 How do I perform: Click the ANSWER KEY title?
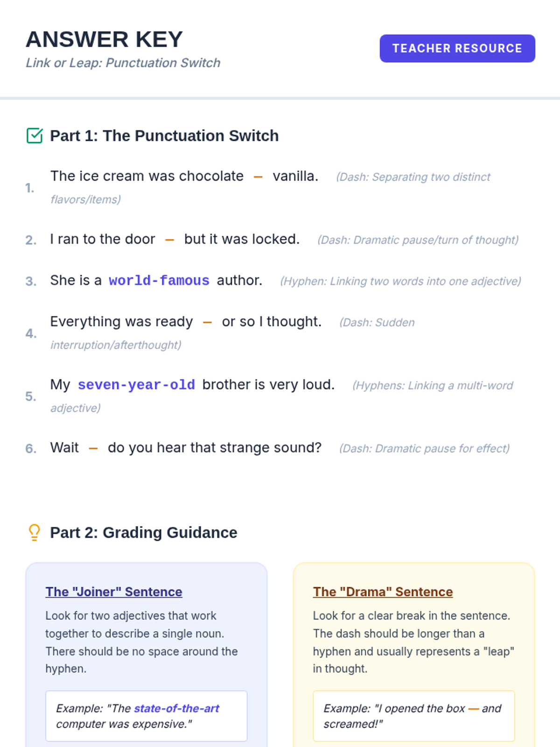pyautogui.click(x=104, y=39)
